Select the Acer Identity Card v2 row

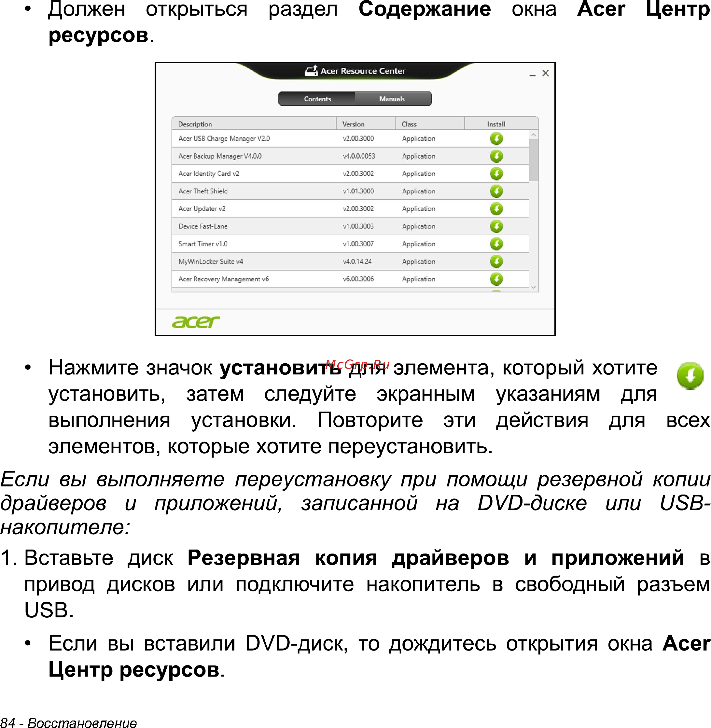[350, 174]
